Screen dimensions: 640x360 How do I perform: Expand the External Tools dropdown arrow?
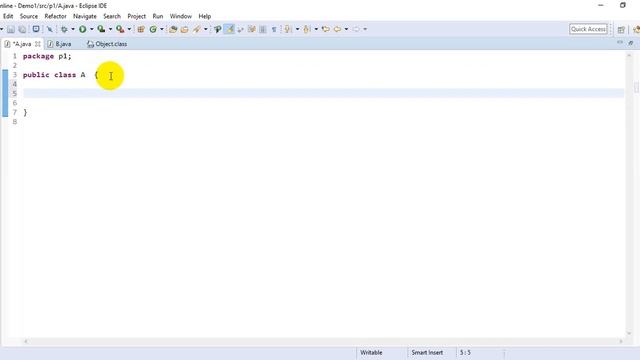pos(129,29)
